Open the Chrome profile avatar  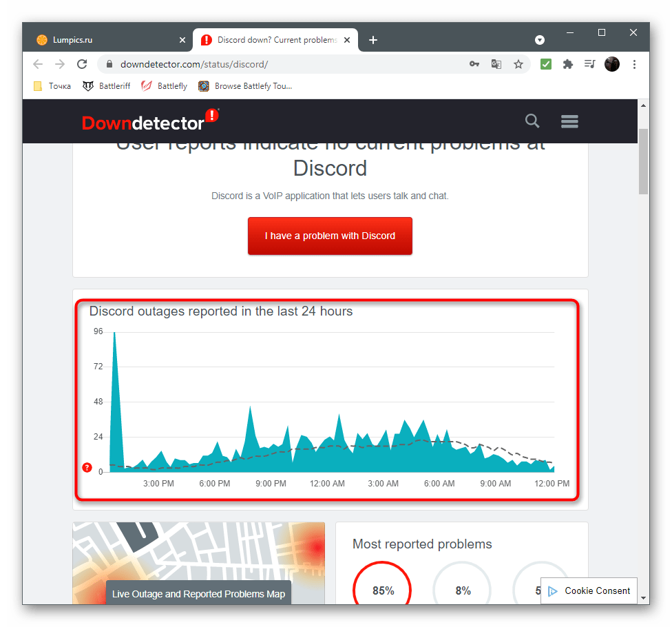point(612,64)
